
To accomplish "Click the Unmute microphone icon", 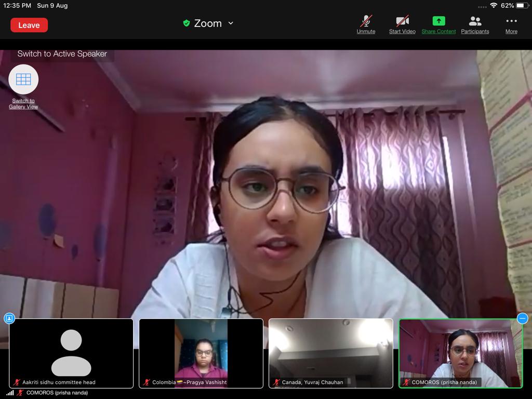I will (x=366, y=22).
